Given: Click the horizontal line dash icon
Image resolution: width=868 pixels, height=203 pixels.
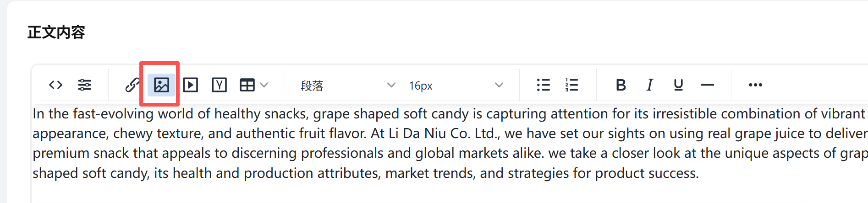Looking at the screenshot, I should tap(707, 85).
